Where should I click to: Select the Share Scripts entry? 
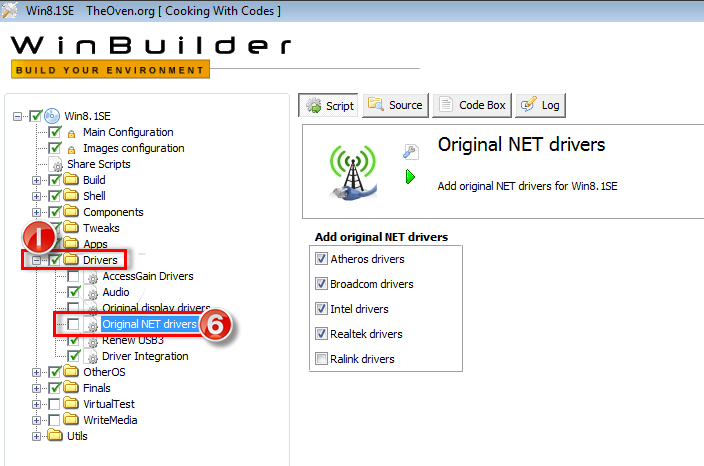click(98, 164)
